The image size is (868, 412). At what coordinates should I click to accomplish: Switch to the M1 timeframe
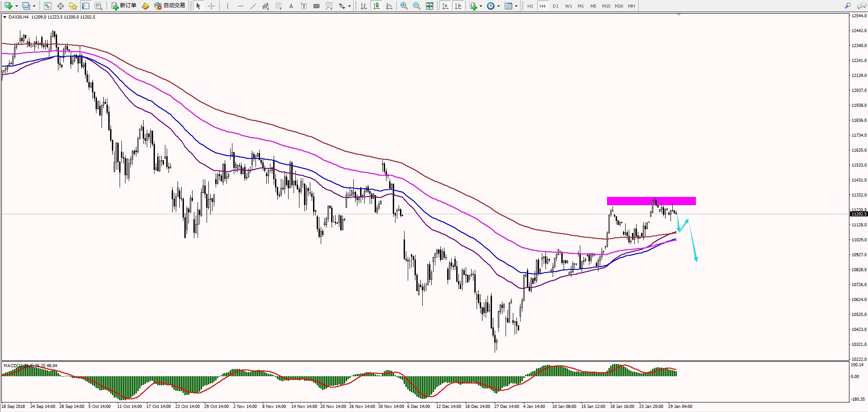pos(581,6)
